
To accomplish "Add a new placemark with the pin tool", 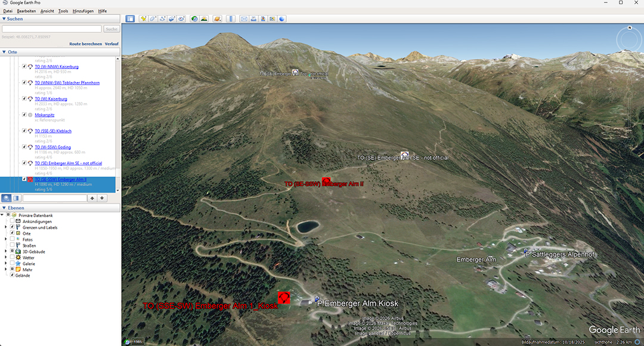I will (x=143, y=18).
